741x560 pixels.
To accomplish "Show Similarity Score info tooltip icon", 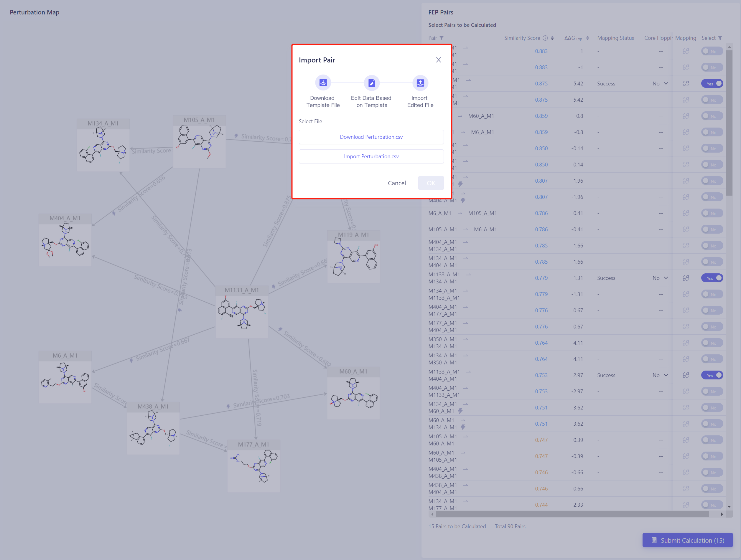I will [545, 38].
